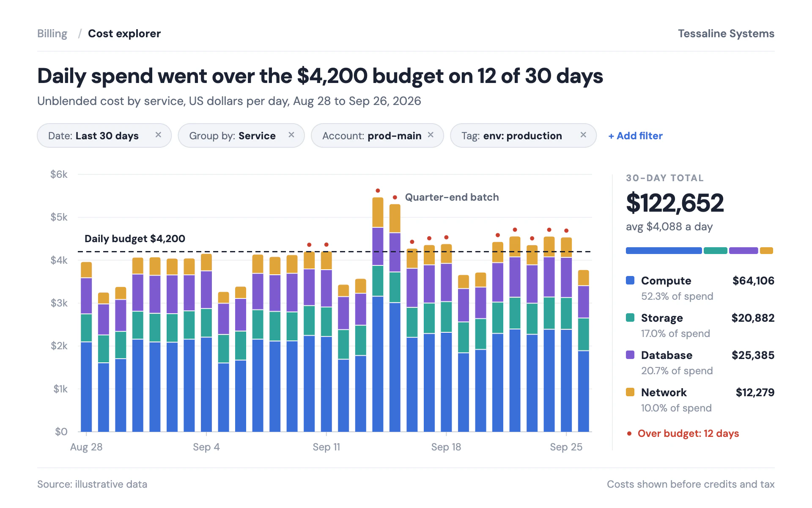
Task: Remove the Group by: Service filter
Action: [291, 135]
